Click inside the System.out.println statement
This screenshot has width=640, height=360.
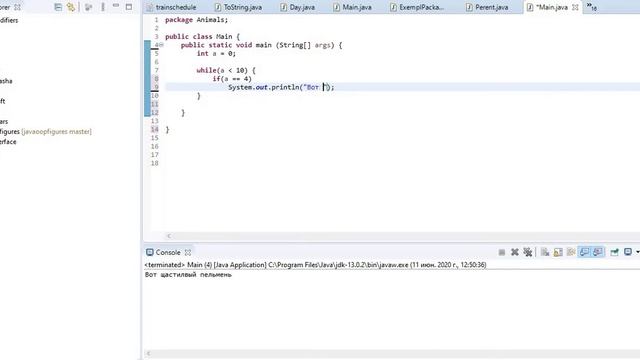pos(281,87)
